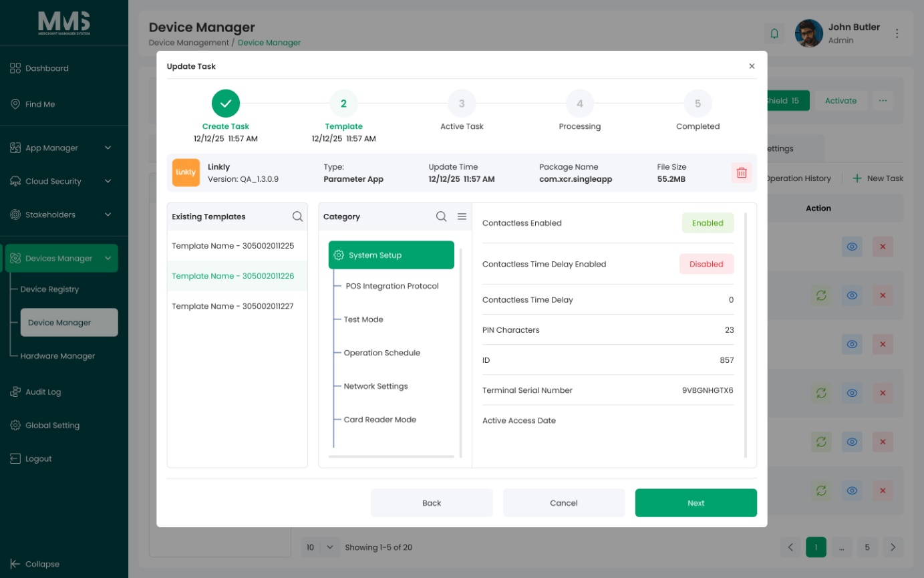Click the red trash delete icon

click(x=741, y=172)
